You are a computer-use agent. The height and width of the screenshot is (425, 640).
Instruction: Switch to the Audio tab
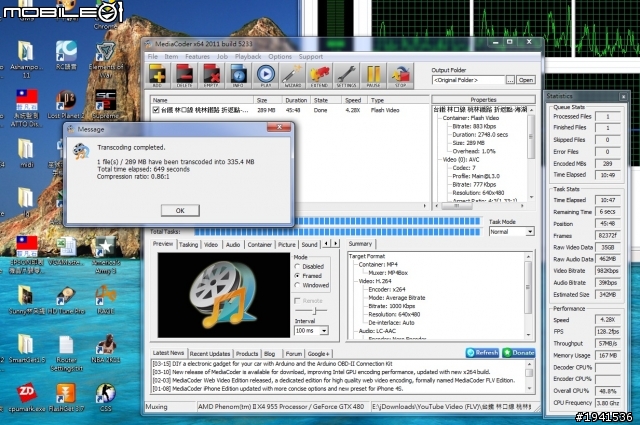(233, 245)
